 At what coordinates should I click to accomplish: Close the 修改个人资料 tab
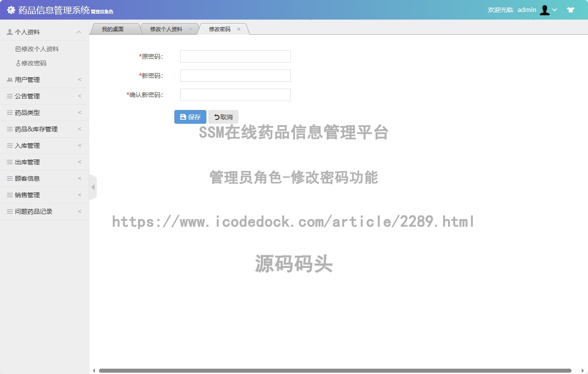pyautogui.click(x=191, y=29)
